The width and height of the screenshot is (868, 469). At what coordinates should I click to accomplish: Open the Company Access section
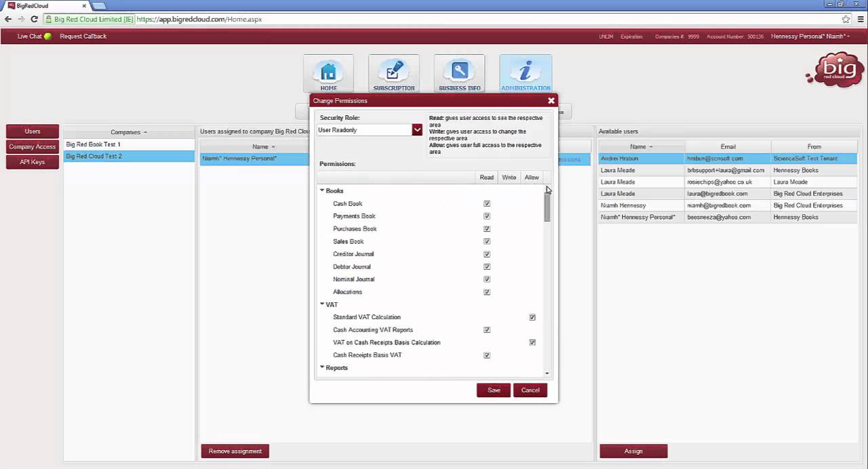(33, 146)
